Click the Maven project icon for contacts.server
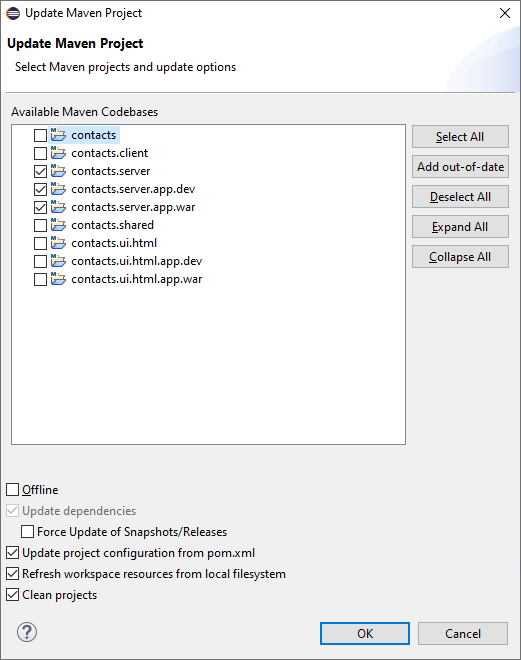 58,171
